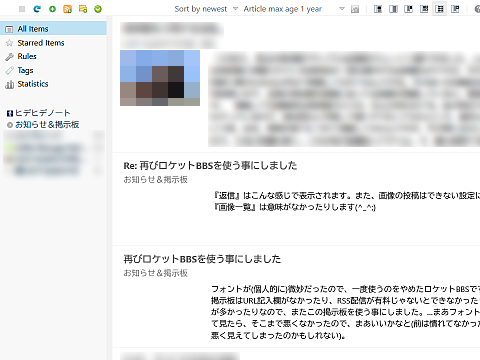
Task: Click the text line beginning フォントが(個人的に)微妙
Action: 345,289
